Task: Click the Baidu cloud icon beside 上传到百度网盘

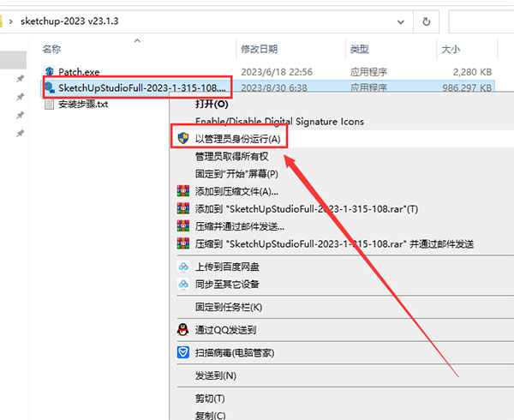Action: click(182, 267)
